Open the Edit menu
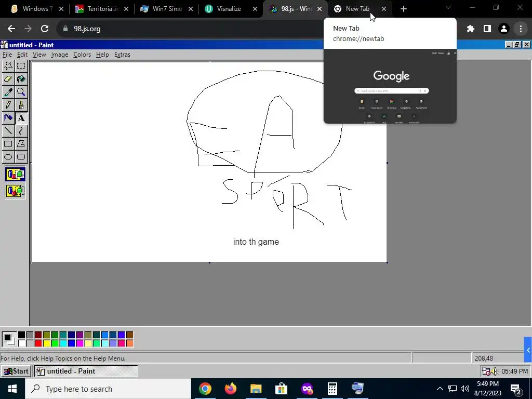532x399 pixels. (22, 55)
